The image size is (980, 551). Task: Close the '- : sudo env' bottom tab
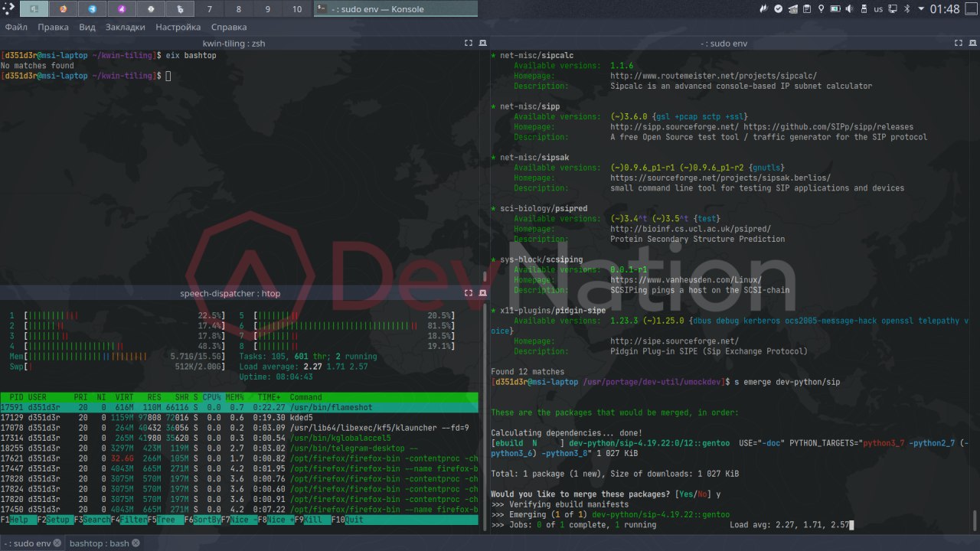tap(56, 543)
